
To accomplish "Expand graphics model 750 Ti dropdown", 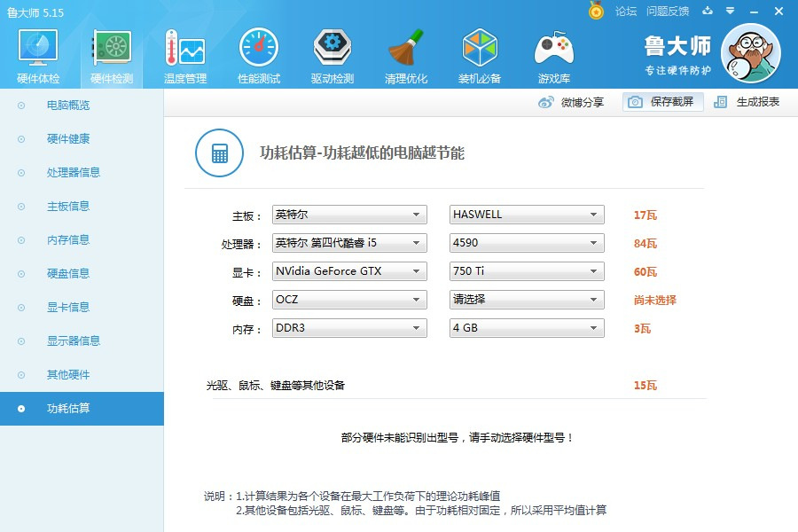I will [x=527, y=271].
